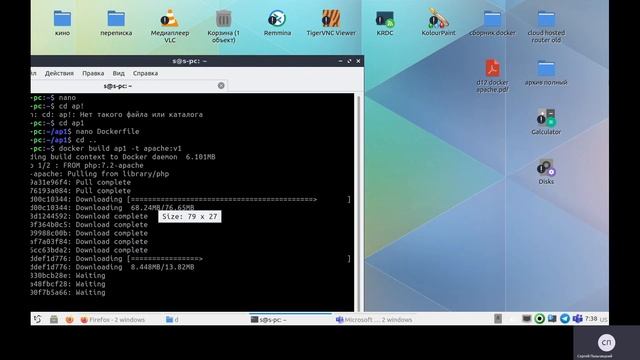
Task: Open the Справка menu in terminal
Action: point(145,73)
